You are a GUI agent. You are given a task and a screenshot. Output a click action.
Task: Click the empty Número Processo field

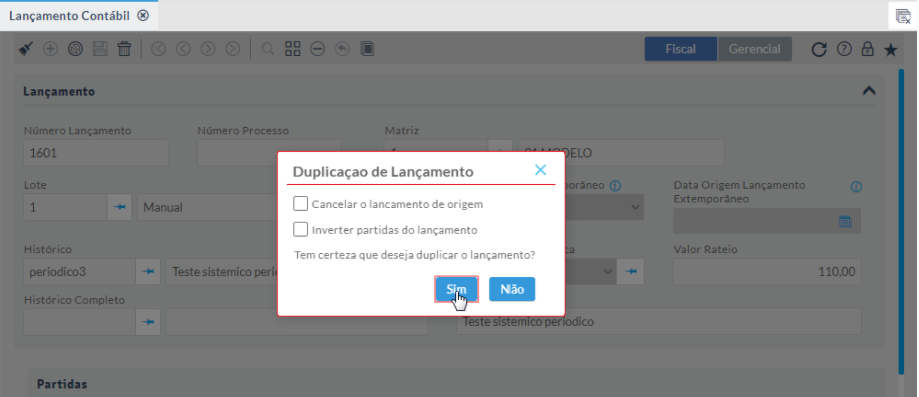[x=269, y=153]
